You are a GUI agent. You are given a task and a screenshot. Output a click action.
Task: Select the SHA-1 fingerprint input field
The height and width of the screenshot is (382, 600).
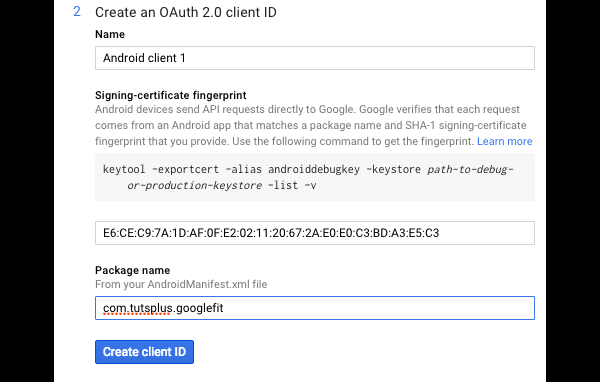pos(315,233)
